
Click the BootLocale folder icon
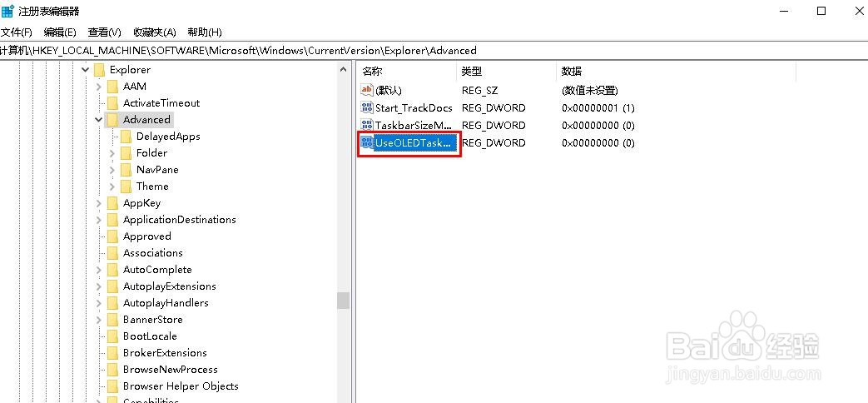[x=113, y=336]
